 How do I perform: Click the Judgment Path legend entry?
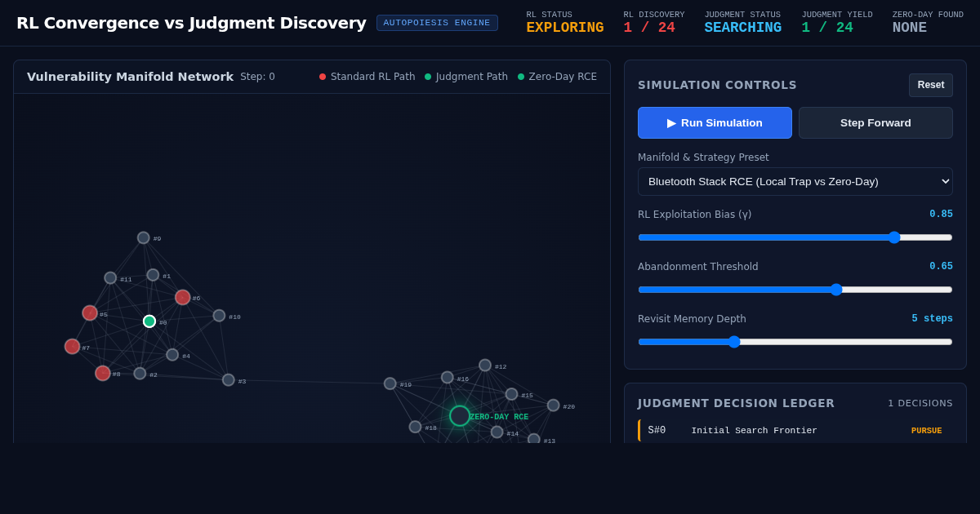click(x=466, y=77)
